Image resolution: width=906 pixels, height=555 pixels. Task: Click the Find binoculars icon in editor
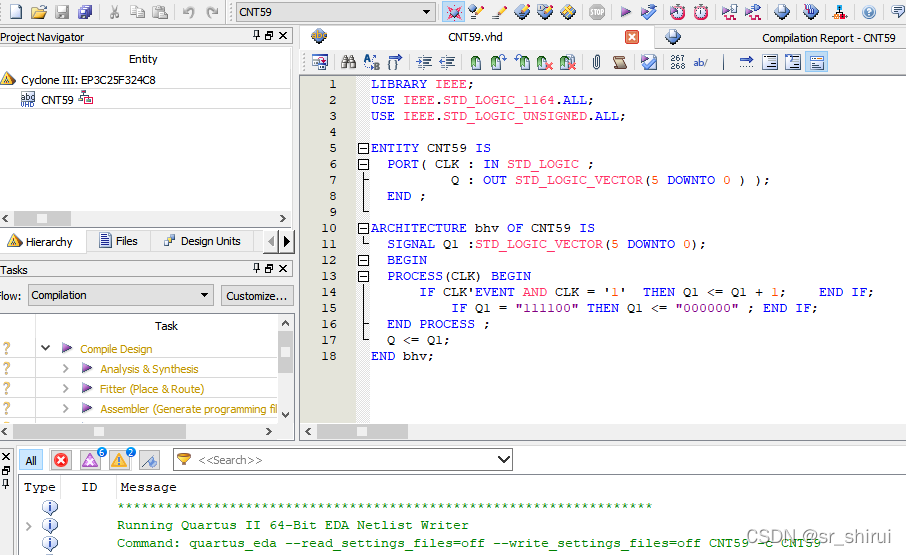pos(348,62)
